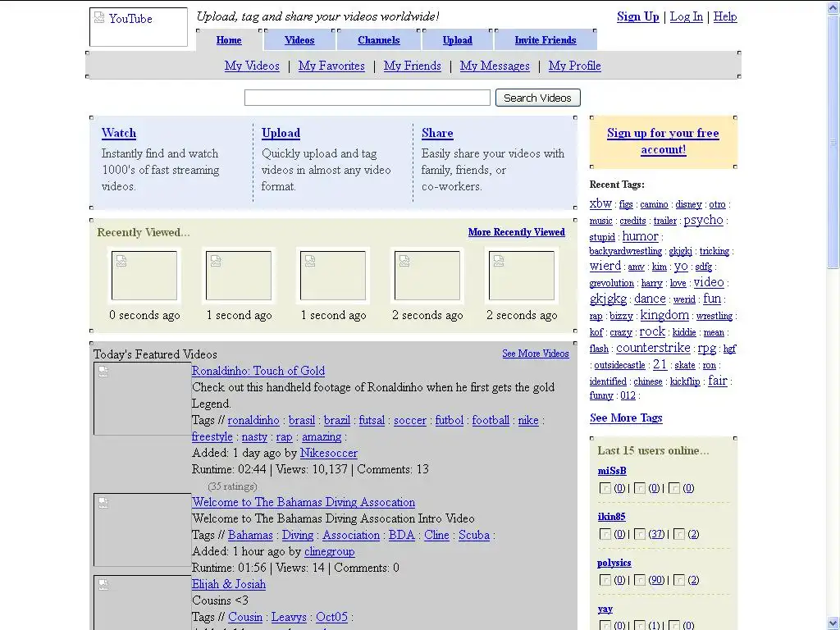The height and width of the screenshot is (630, 840).
Task: Open the Help link
Action: (x=725, y=16)
